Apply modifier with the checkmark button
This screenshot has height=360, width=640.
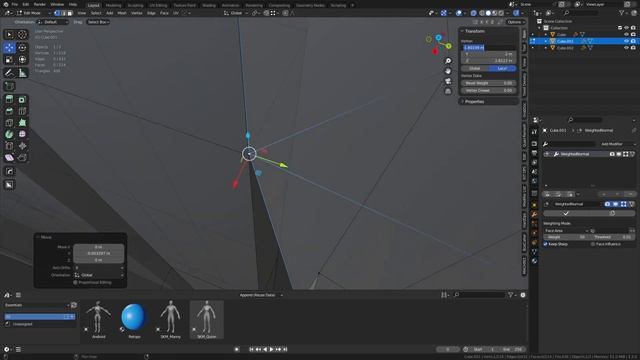[x=566, y=213]
